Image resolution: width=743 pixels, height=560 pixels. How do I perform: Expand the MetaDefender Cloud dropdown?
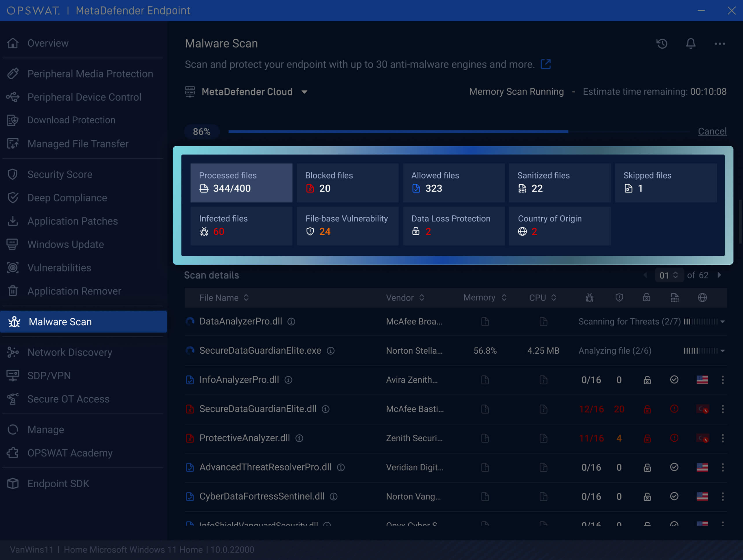pos(304,92)
